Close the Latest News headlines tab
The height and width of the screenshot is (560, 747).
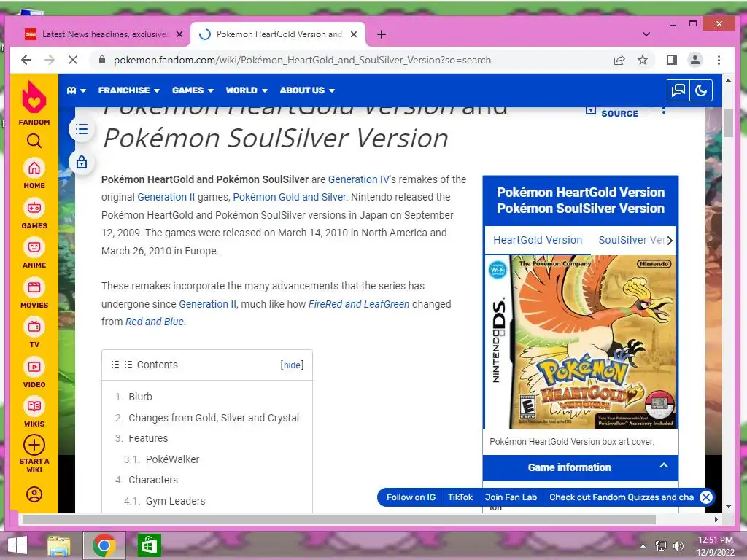coord(179,34)
